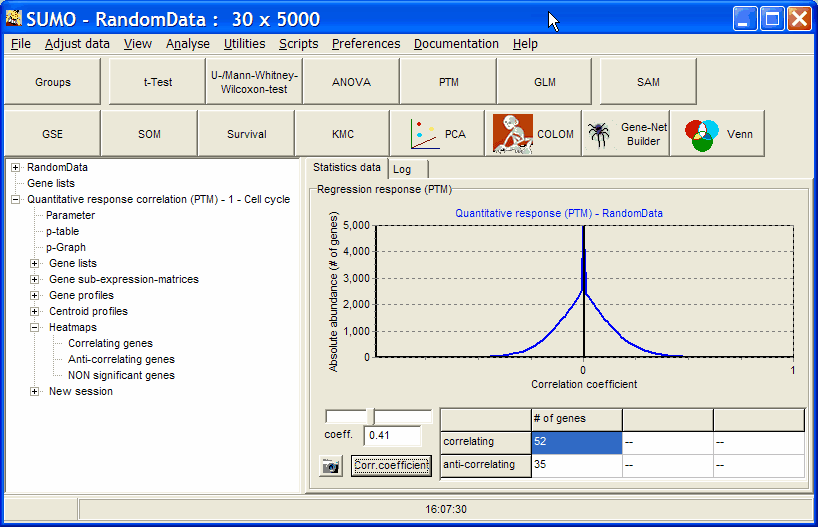Click status bar time 16:07:30
Screen dimensions: 818x527
(446, 509)
